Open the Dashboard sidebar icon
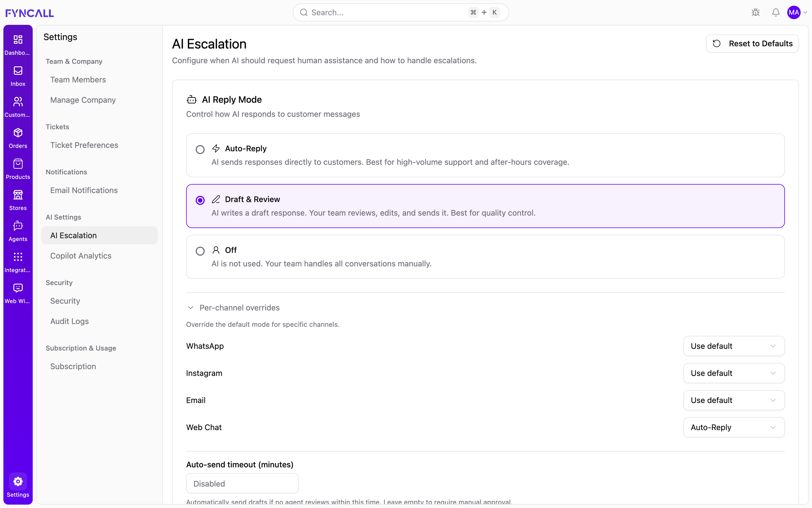812x508 pixels. [18, 40]
